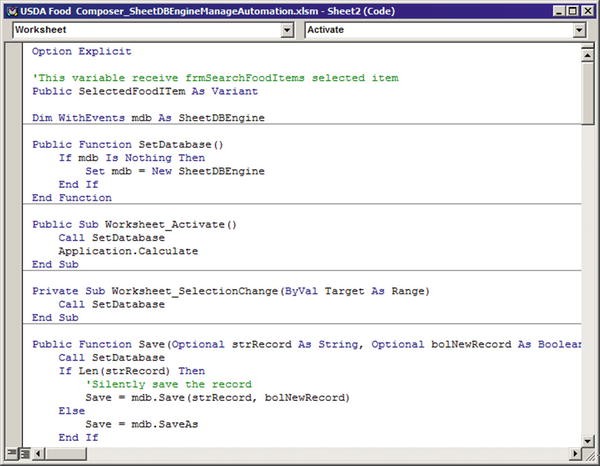This screenshot has width=600, height=466.
Task: Maximize the code window
Action: (x=573, y=11)
